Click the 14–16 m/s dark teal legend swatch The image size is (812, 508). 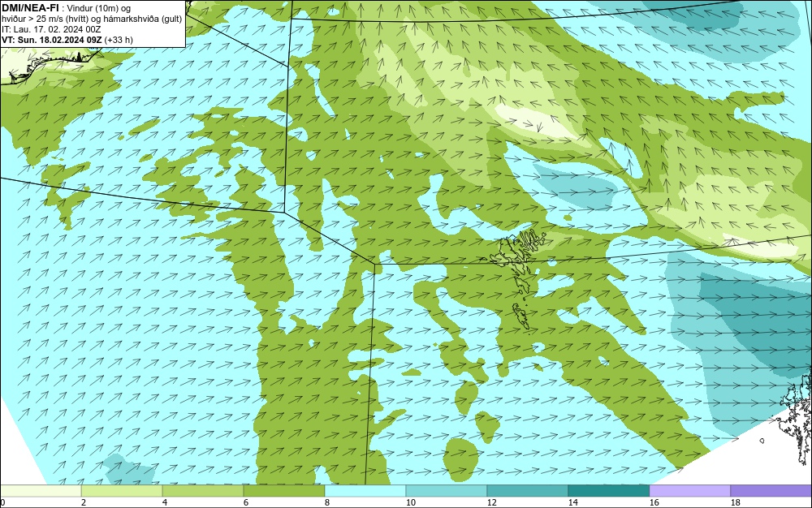coord(608,490)
